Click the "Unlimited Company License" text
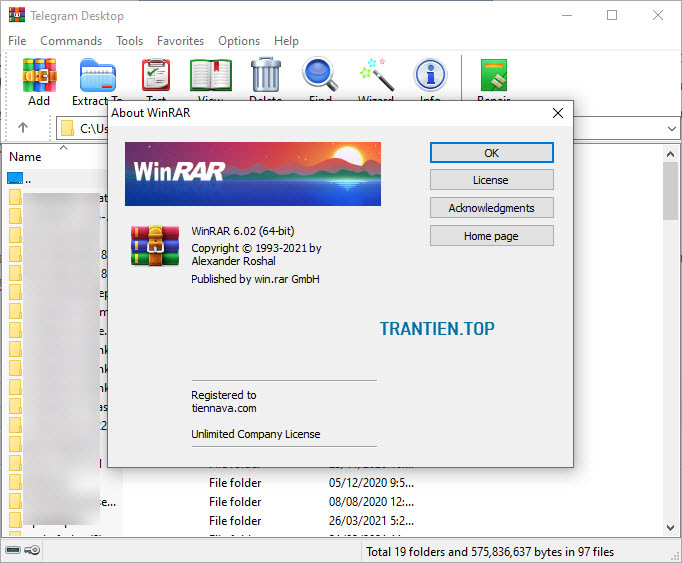 [x=256, y=434]
